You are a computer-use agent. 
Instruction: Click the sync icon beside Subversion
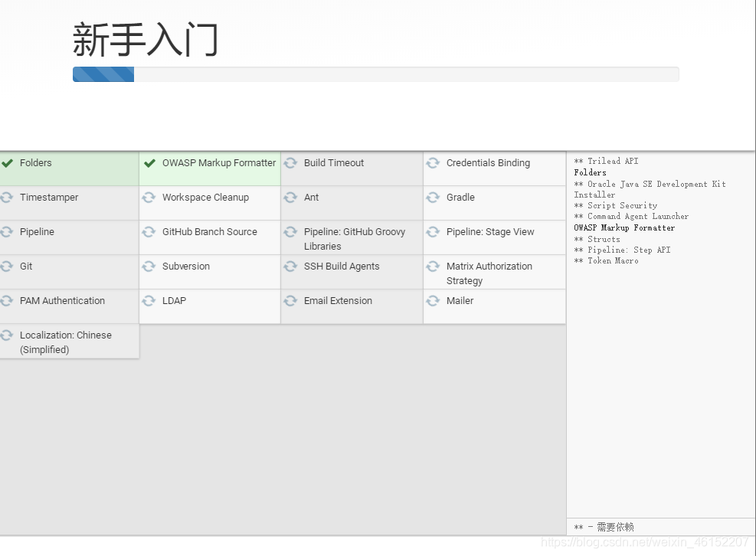point(149,267)
